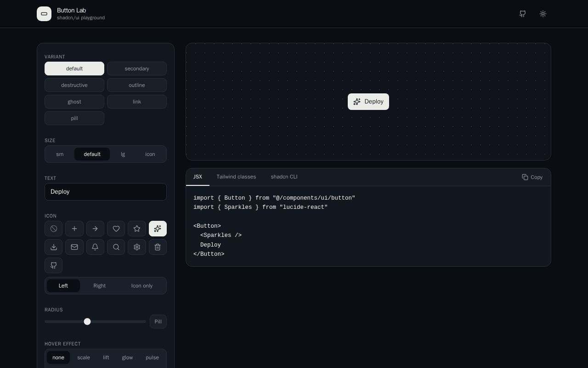Switch variant to secondary
This screenshot has height=368, width=588.
137,69
